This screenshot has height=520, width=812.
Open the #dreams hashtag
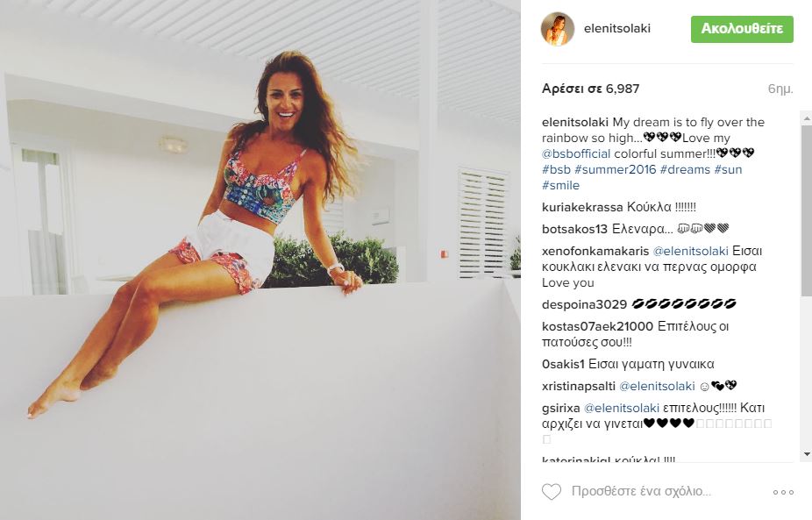pyautogui.click(x=685, y=169)
